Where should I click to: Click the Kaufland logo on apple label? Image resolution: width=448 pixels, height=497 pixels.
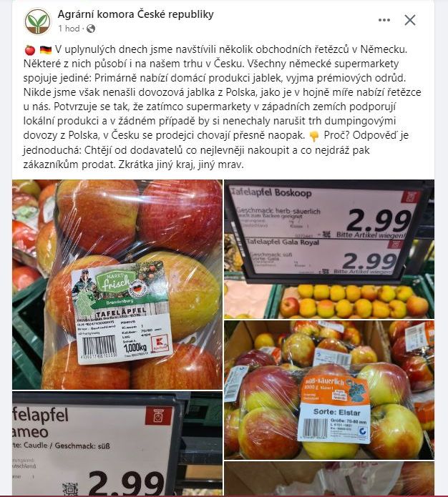(160, 344)
